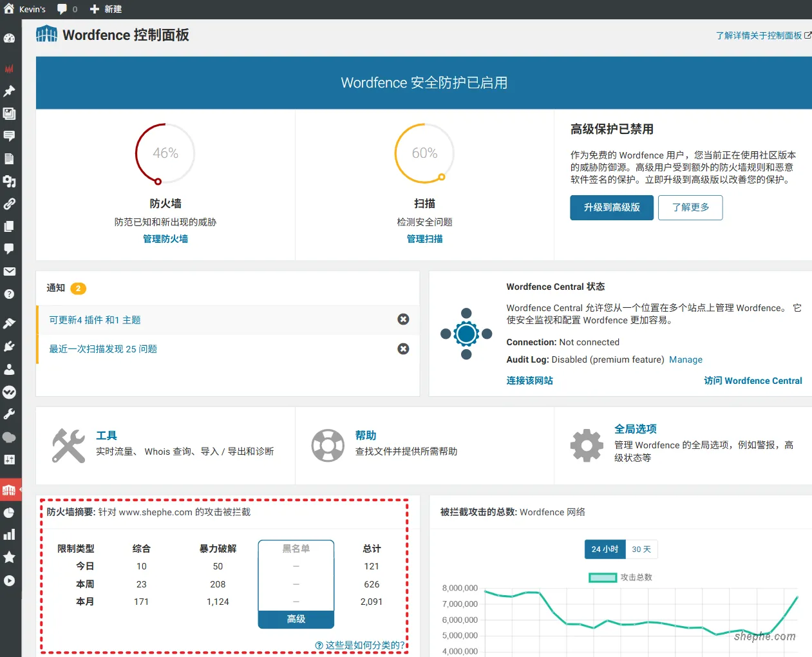Viewport: 812px width, 657px height.
Task: Click the dashboard gauge icon at sidebar top
Action: point(10,38)
